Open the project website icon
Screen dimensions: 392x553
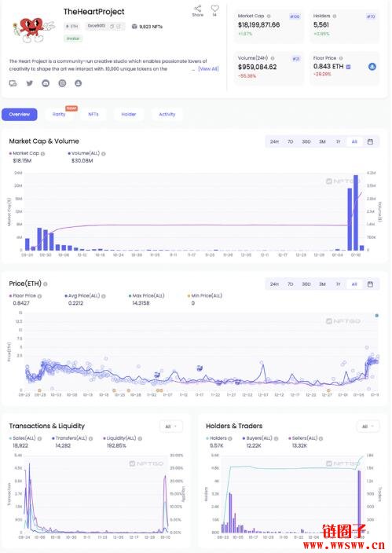pos(13,83)
